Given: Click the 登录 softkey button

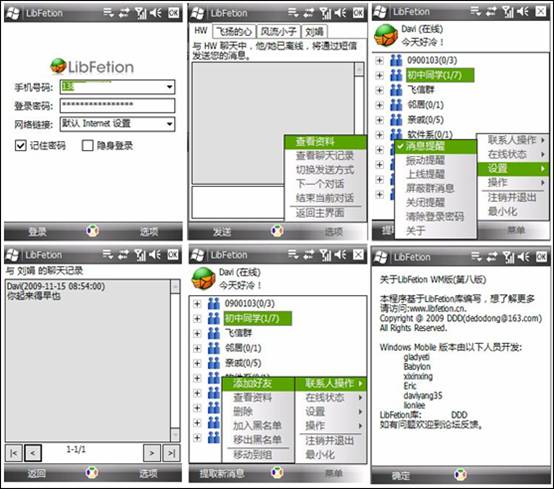Looking at the screenshot, I should (x=37, y=232).
